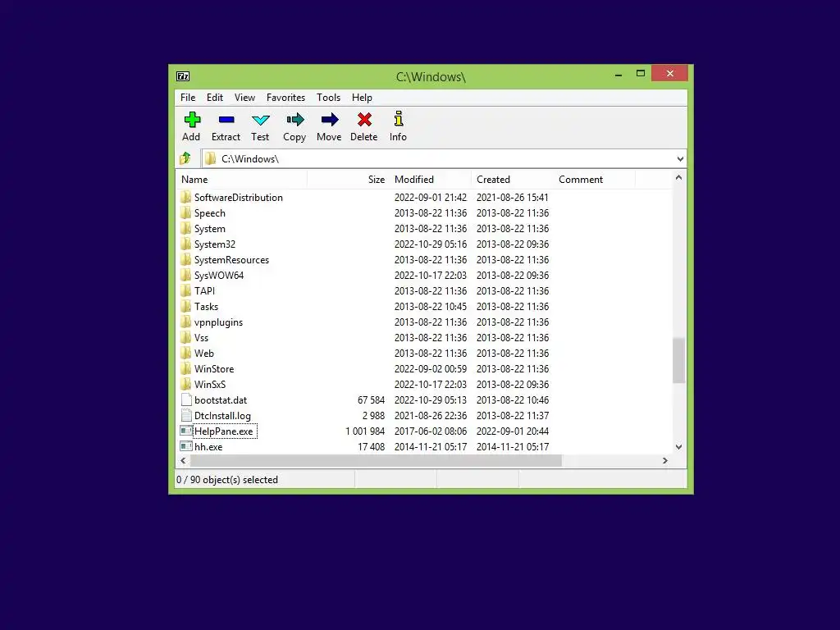This screenshot has width=840, height=630.
Task: Go up one folder level
Action: pos(185,158)
